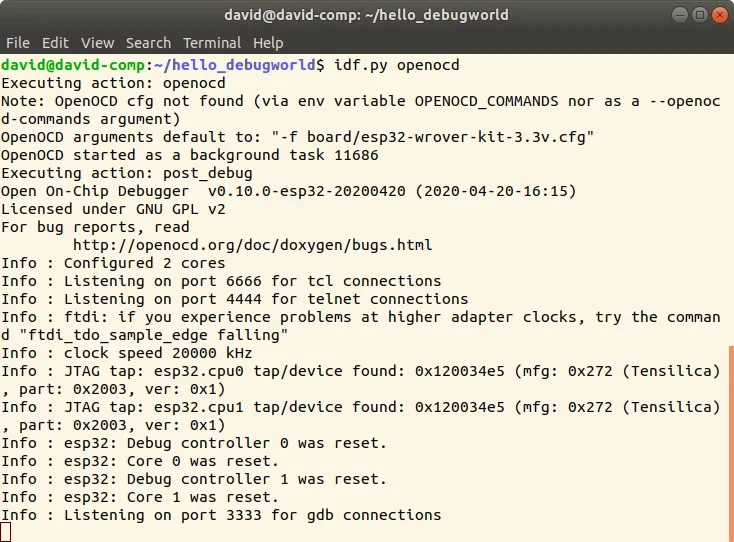This screenshot has height=542, width=734.
Task: Click the window title bar text
Action: [366, 15]
